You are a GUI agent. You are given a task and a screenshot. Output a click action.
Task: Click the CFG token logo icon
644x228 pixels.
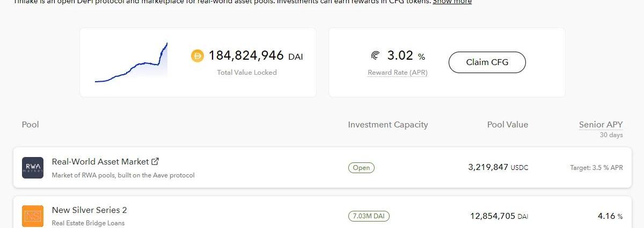[375, 55]
